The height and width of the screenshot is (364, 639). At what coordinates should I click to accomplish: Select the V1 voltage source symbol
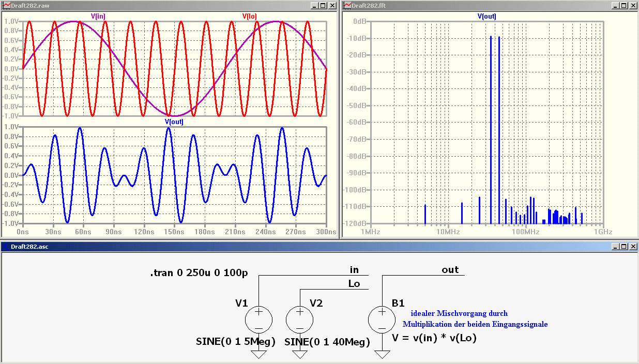258,319
